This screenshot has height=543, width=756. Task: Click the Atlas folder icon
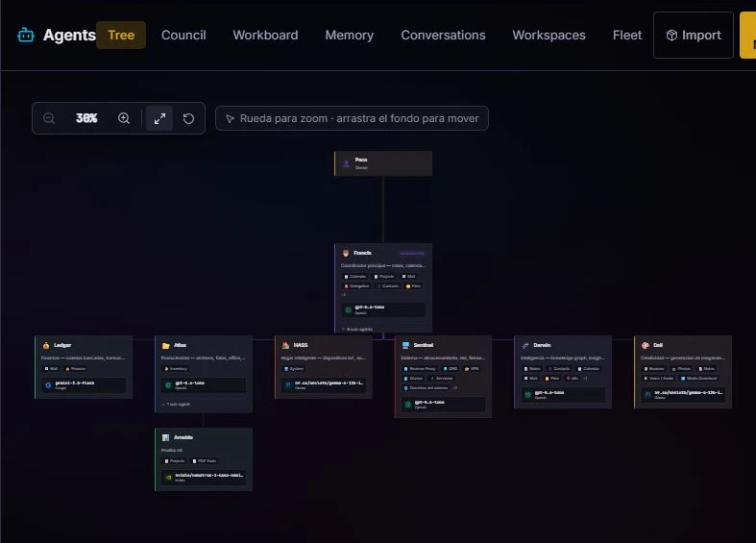point(166,345)
